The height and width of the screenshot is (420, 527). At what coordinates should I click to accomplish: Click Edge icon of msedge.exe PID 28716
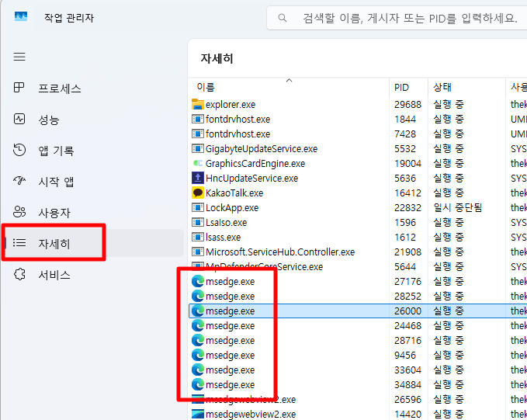click(x=198, y=340)
